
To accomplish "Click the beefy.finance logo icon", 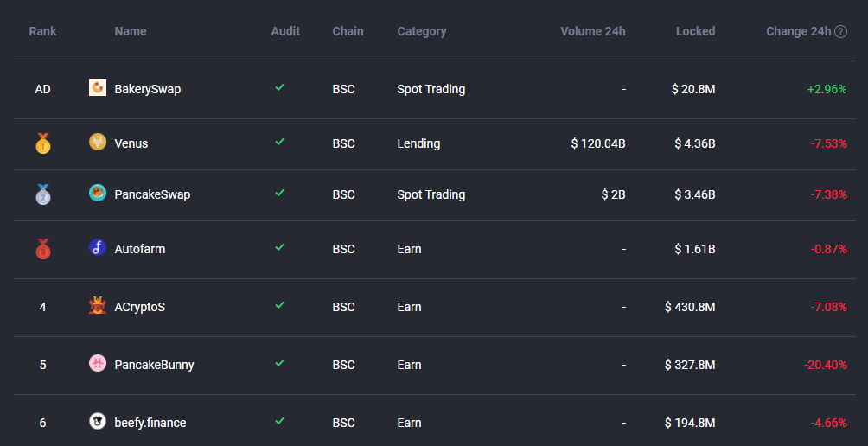I will click(x=98, y=421).
